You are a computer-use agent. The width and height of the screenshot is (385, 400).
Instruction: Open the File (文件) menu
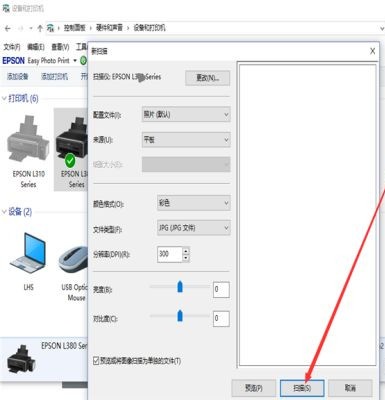point(12,47)
